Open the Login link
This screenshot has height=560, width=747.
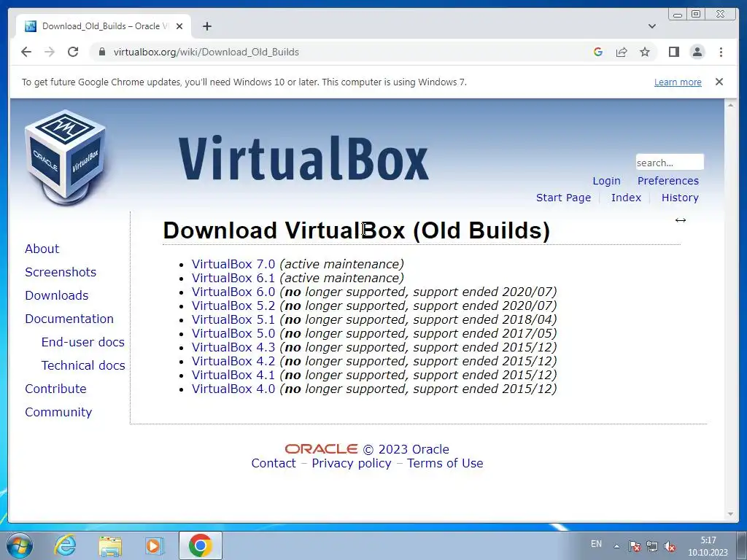[x=606, y=181]
